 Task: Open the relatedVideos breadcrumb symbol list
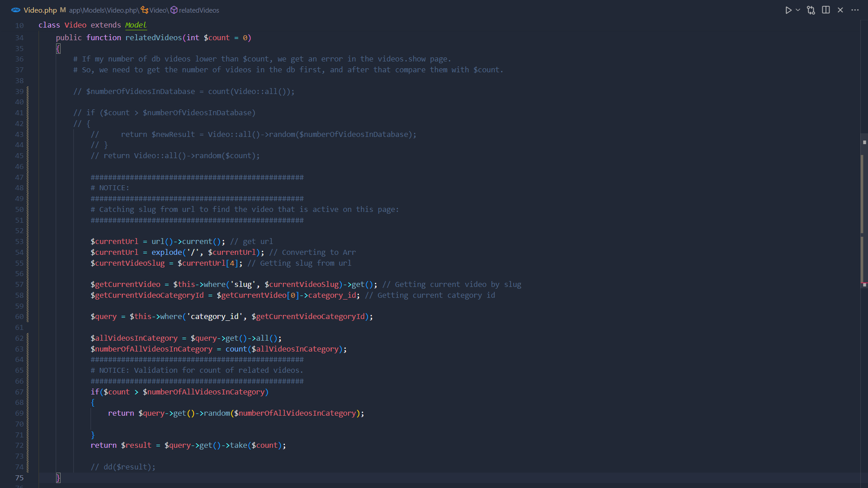(x=199, y=10)
